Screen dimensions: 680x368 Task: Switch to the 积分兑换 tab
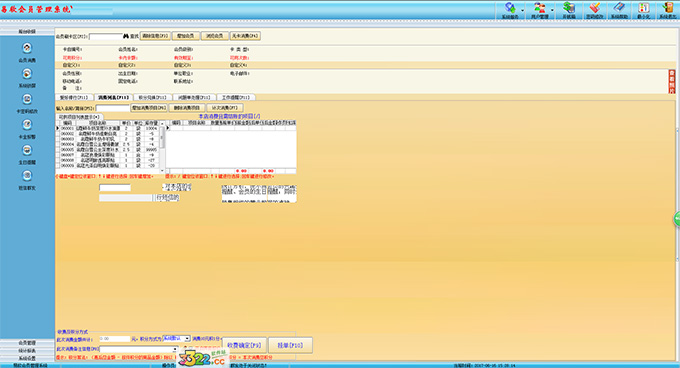(152, 98)
